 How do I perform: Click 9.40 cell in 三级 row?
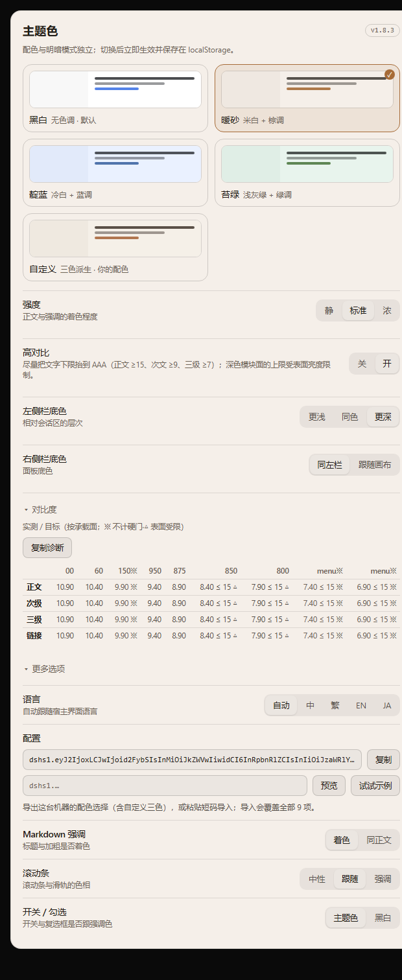coord(154,620)
